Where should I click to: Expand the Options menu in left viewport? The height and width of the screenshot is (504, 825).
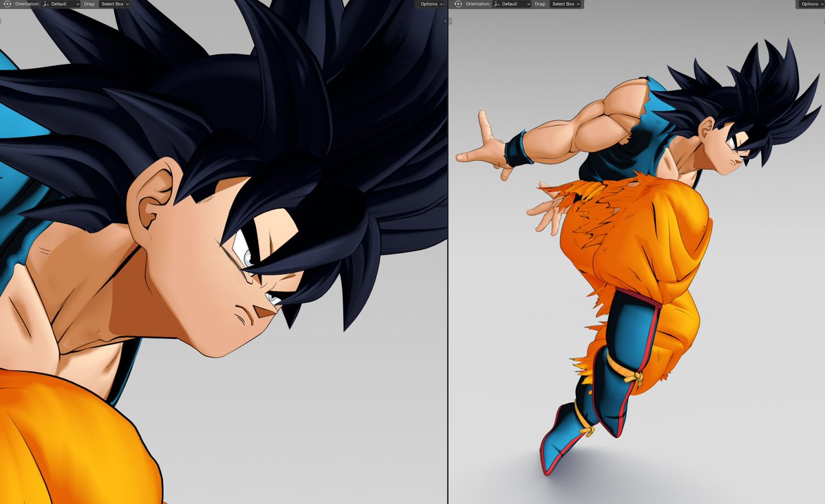pyautogui.click(x=431, y=3)
